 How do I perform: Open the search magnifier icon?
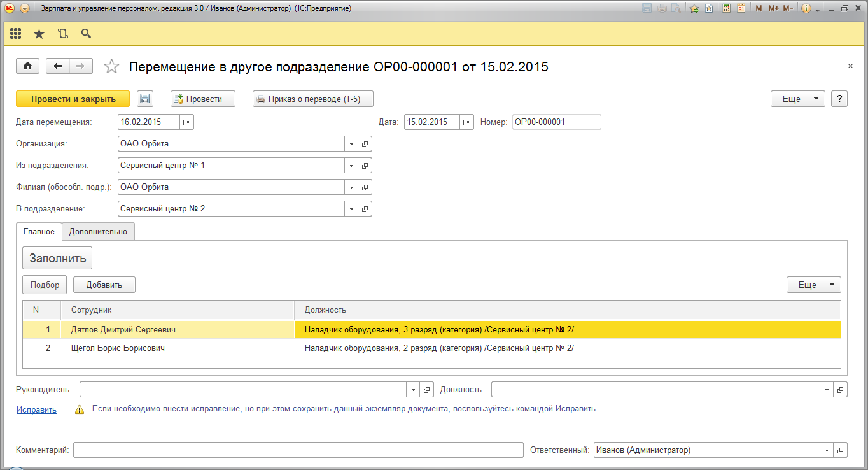[x=86, y=34]
